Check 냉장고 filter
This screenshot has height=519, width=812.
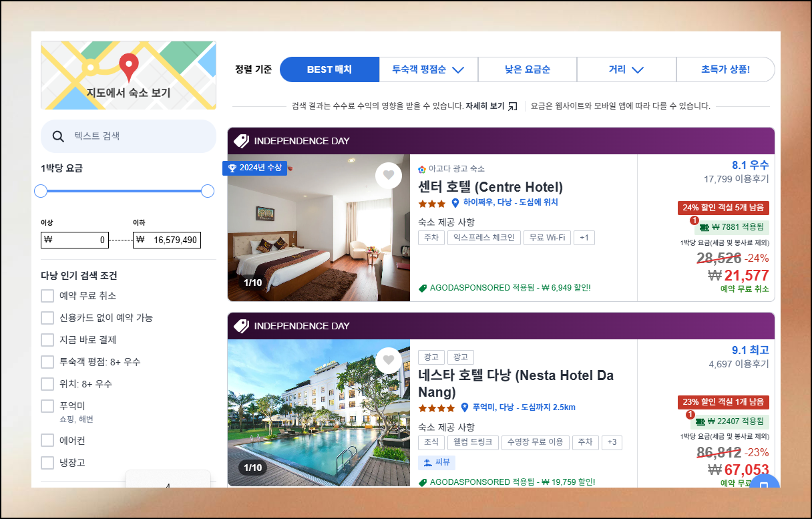pyautogui.click(x=47, y=463)
